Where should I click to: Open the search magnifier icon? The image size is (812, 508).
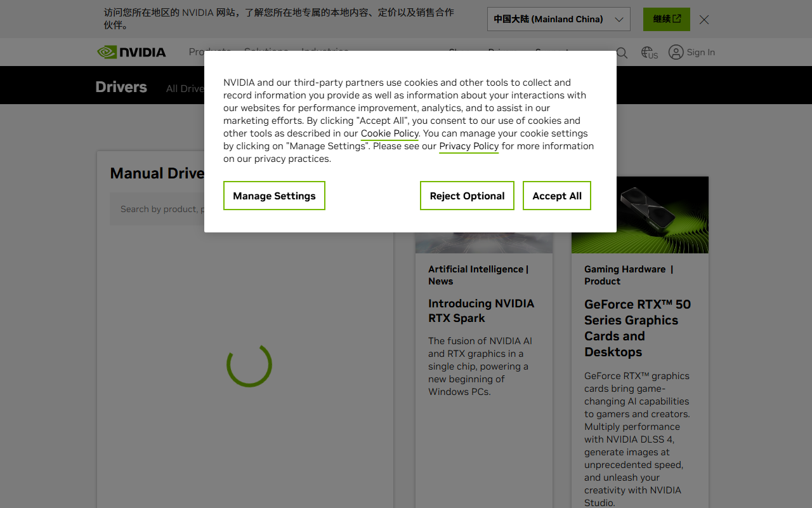(622, 53)
